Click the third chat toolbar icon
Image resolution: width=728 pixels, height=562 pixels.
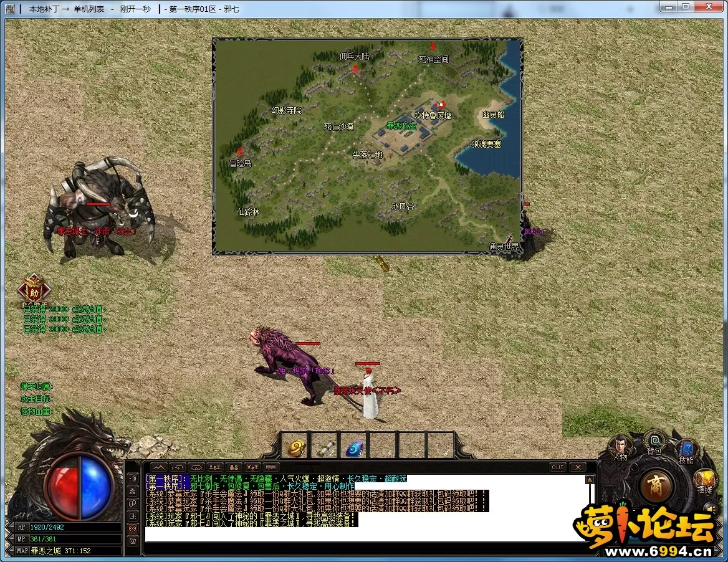point(196,467)
